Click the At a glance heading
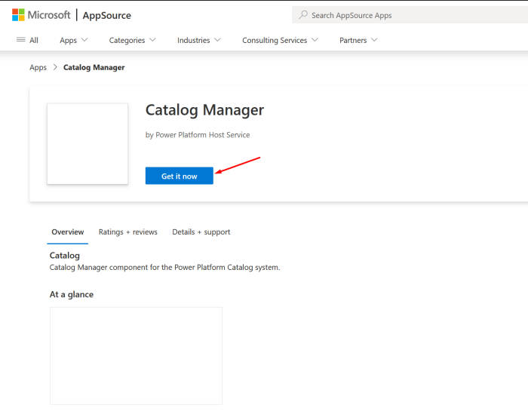 tap(72, 294)
